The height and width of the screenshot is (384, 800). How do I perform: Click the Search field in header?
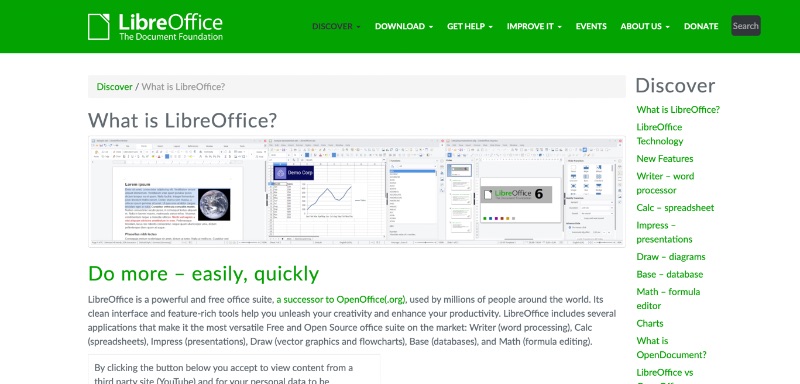tap(746, 26)
